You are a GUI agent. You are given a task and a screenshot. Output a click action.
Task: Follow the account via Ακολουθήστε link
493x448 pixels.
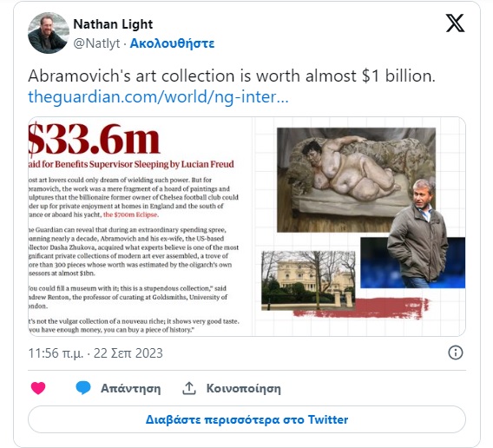point(172,43)
